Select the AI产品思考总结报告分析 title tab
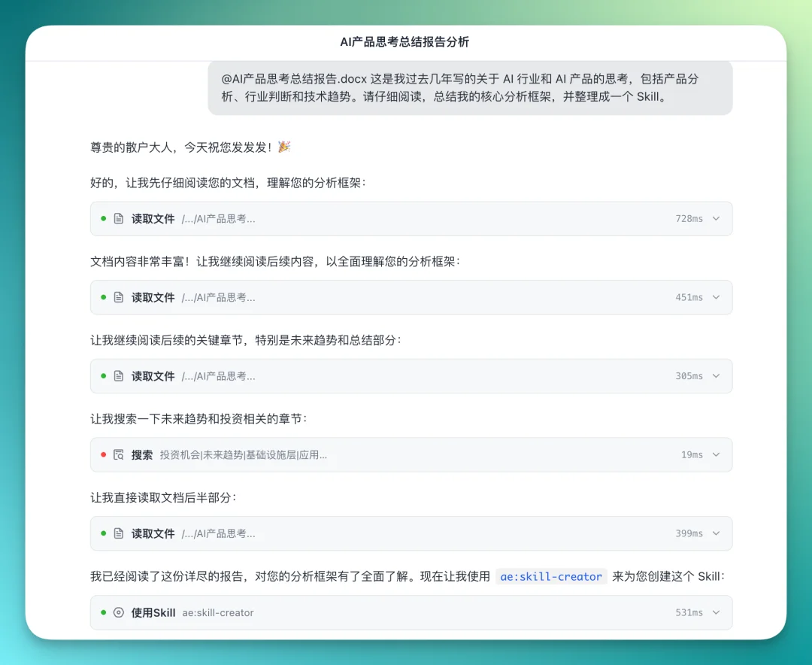Screen dimensions: 812x665 [406, 42]
